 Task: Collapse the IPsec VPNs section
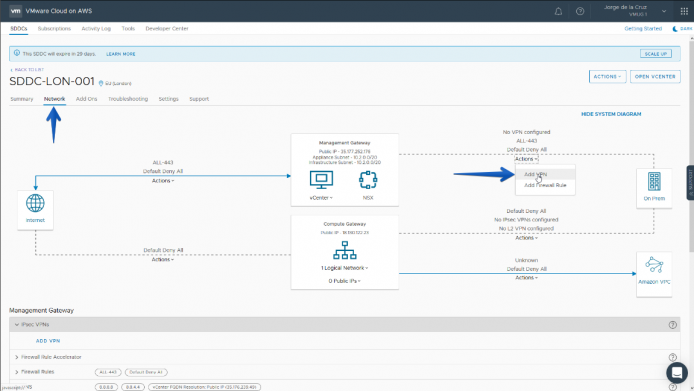point(17,325)
